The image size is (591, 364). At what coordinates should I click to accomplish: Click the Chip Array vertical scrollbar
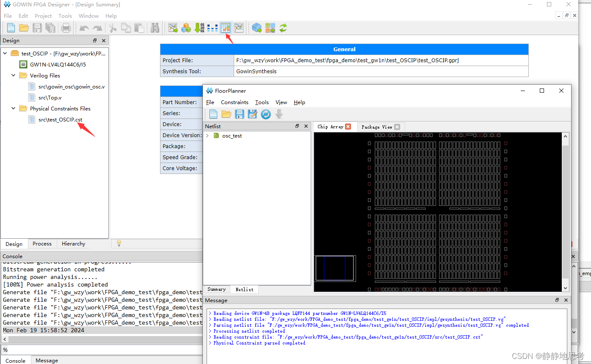point(566,212)
